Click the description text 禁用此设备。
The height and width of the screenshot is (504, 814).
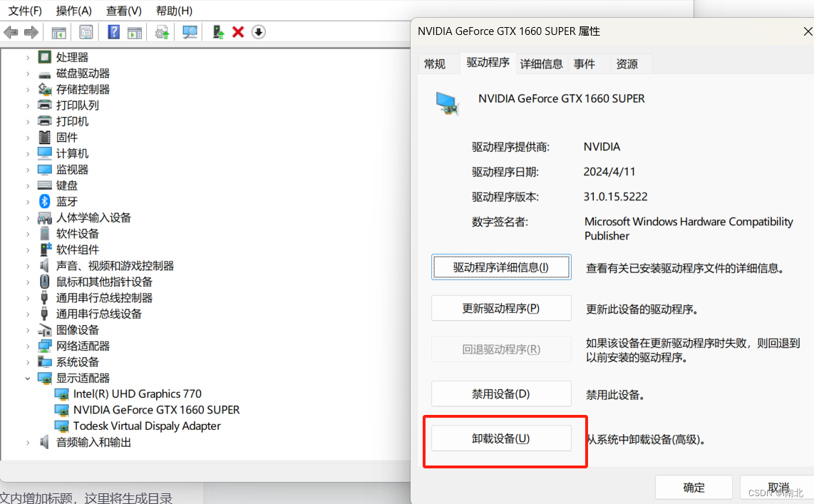click(616, 395)
